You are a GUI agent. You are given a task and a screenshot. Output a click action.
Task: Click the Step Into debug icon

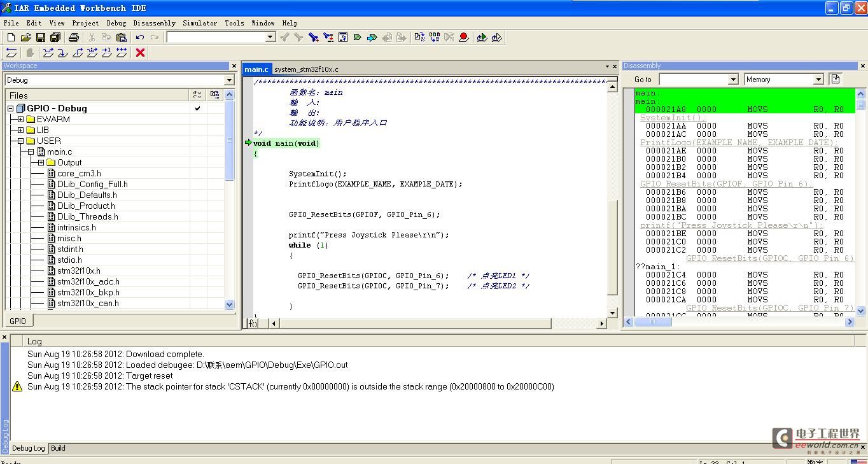pos(63,53)
